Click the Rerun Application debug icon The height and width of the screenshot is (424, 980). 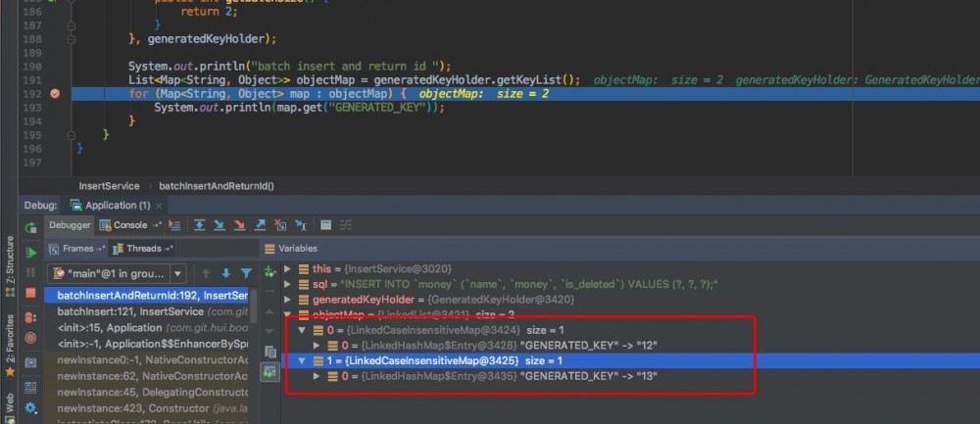pos(30,228)
